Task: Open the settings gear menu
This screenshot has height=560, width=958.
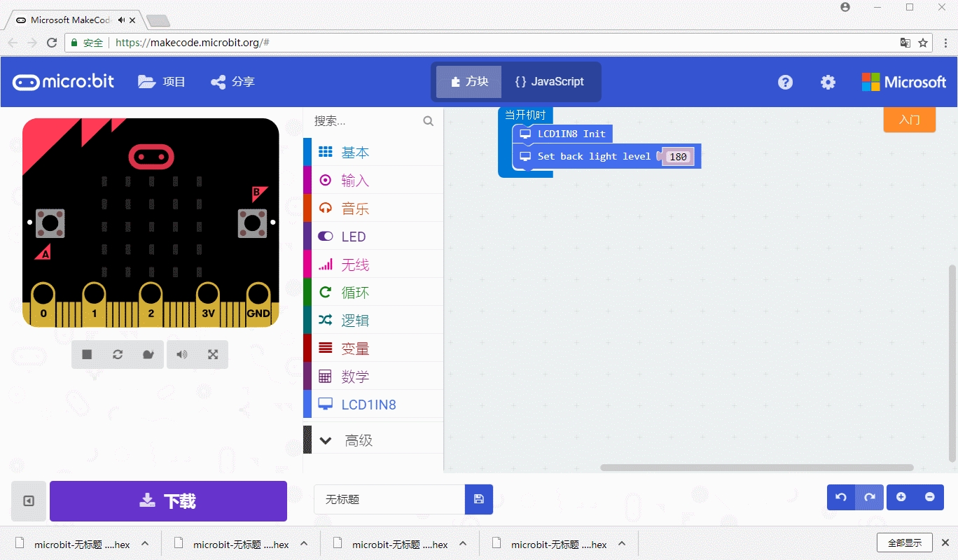Action: coord(828,82)
